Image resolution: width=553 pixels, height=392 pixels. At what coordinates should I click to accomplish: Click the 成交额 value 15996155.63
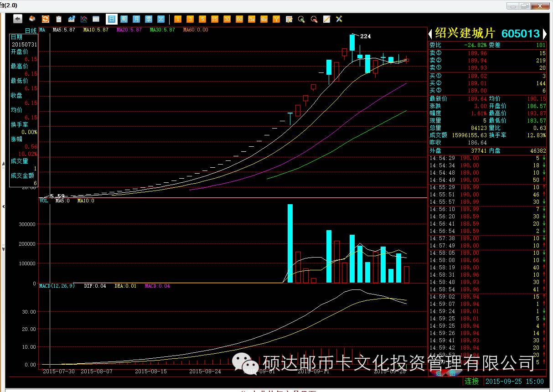[x=470, y=135]
